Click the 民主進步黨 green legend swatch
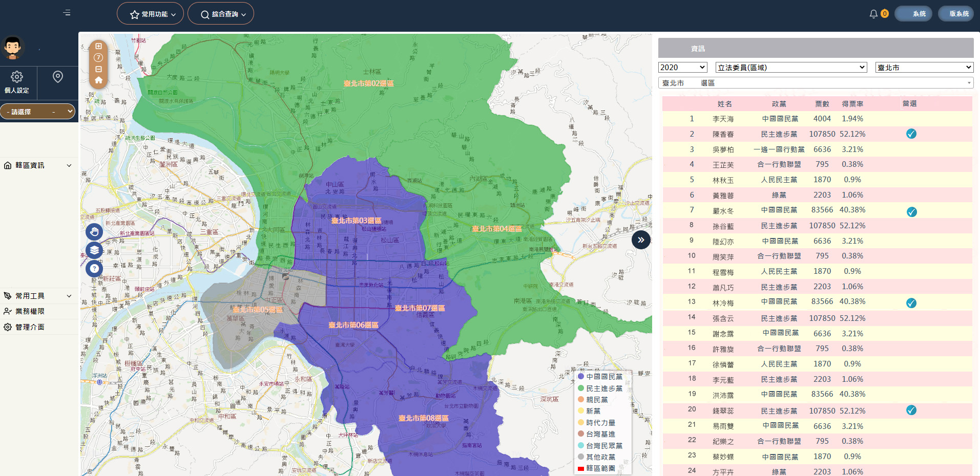 [581, 388]
